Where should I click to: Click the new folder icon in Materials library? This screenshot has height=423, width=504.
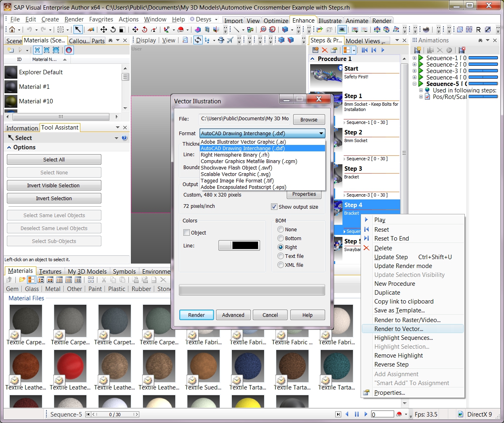click(22, 280)
